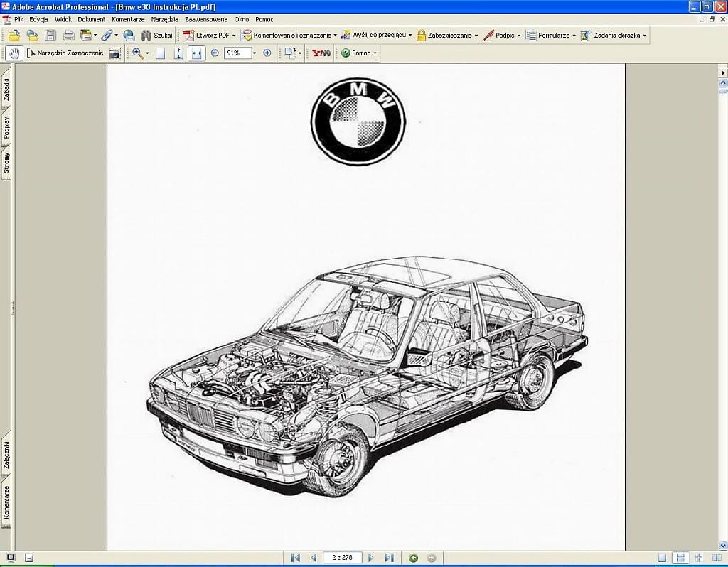Click the BMW cutaway car illustration
The width and height of the screenshot is (728, 567).
(x=368, y=376)
